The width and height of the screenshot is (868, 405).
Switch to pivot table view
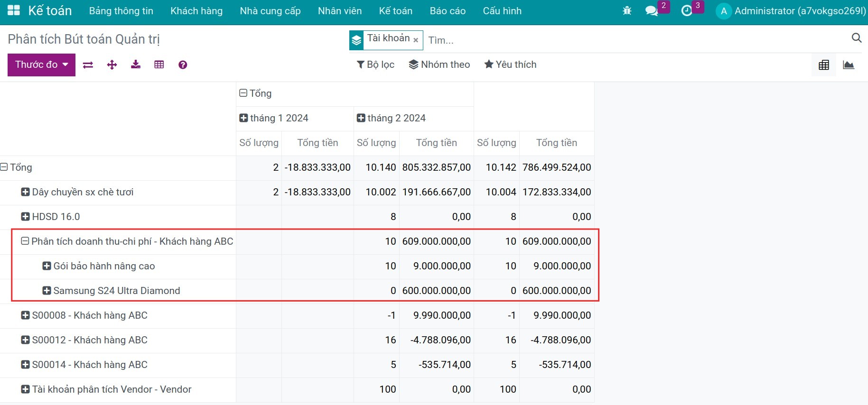[824, 65]
